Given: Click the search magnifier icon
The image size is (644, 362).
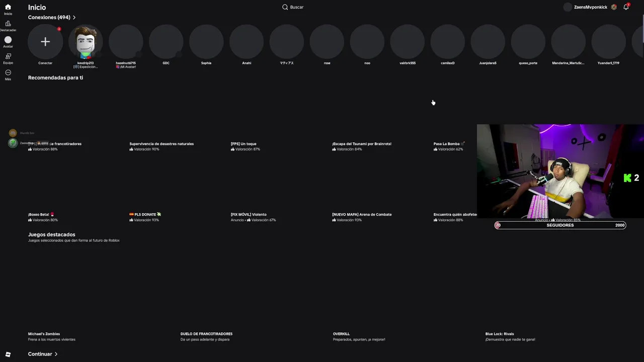Looking at the screenshot, I should pos(285,7).
